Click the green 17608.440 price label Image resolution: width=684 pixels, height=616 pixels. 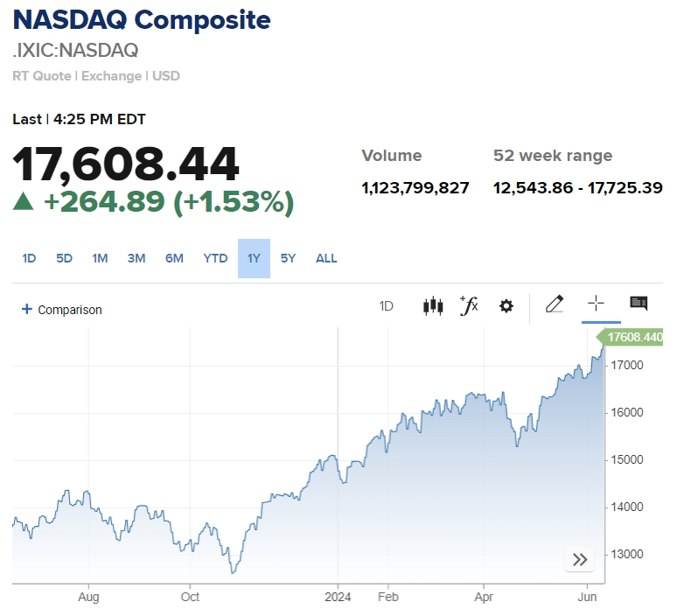click(633, 337)
